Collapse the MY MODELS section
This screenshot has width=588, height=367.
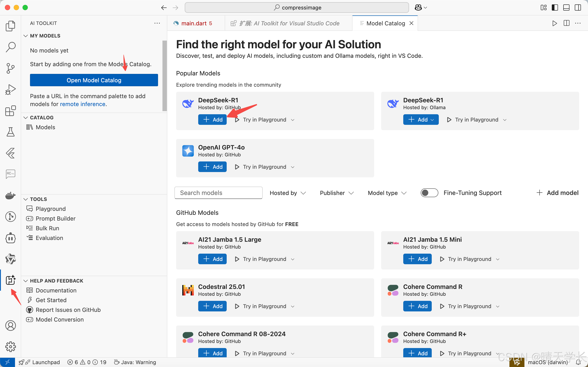26,36
